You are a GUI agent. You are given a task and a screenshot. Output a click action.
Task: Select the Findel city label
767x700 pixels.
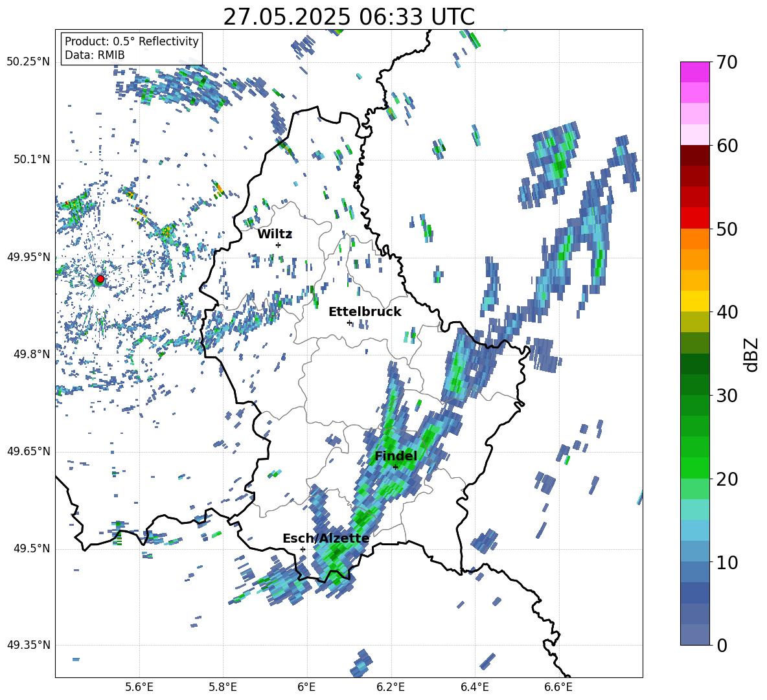coord(396,456)
